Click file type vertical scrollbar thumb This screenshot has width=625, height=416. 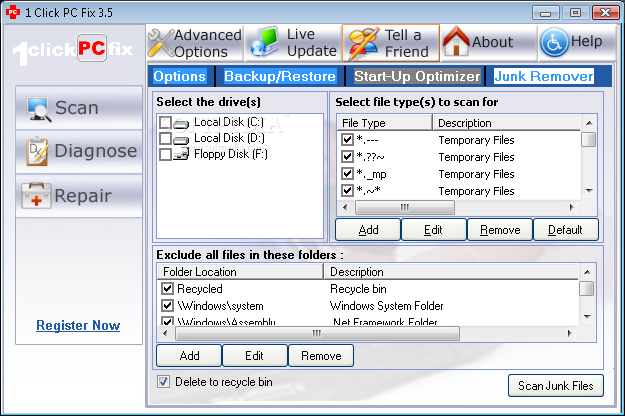(x=589, y=139)
